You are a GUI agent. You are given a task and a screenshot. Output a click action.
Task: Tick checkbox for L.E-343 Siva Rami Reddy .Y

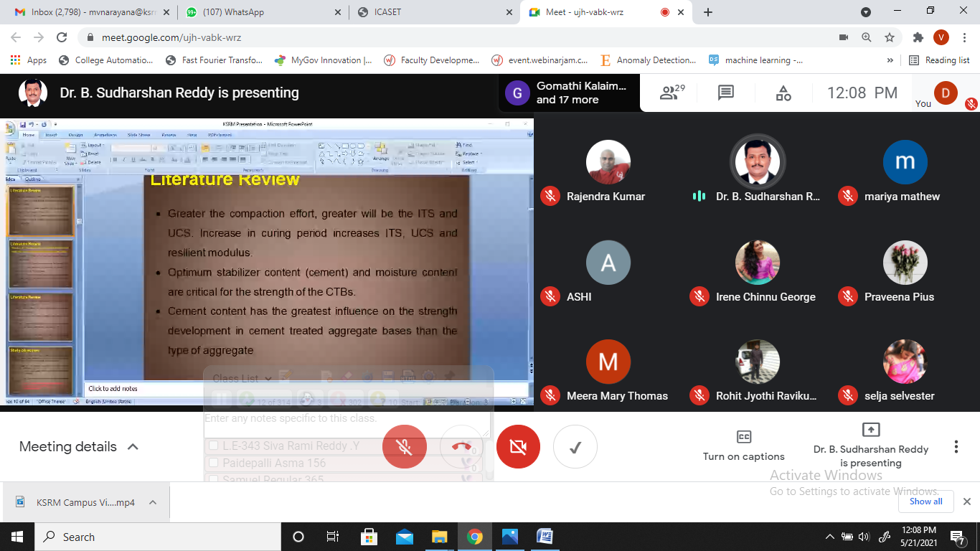coord(213,446)
